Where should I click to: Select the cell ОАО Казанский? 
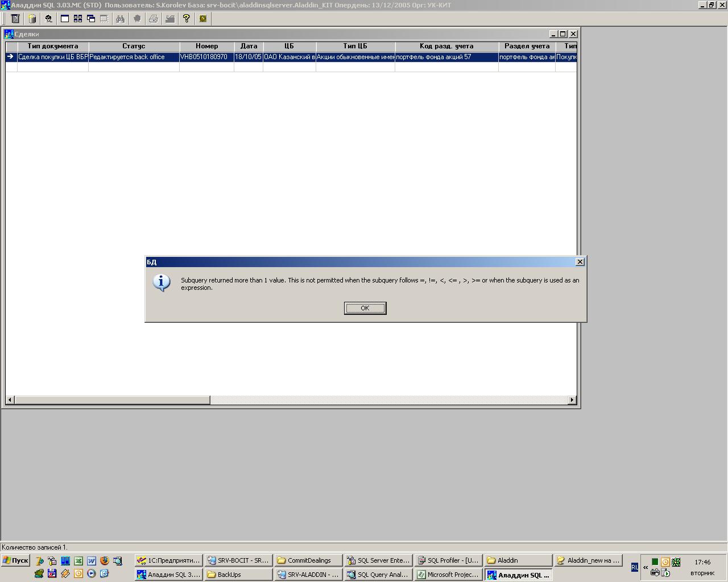coord(289,57)
